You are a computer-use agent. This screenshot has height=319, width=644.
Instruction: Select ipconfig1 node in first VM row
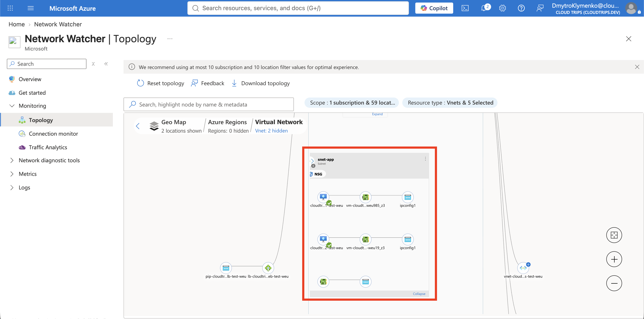pos(407,197)
